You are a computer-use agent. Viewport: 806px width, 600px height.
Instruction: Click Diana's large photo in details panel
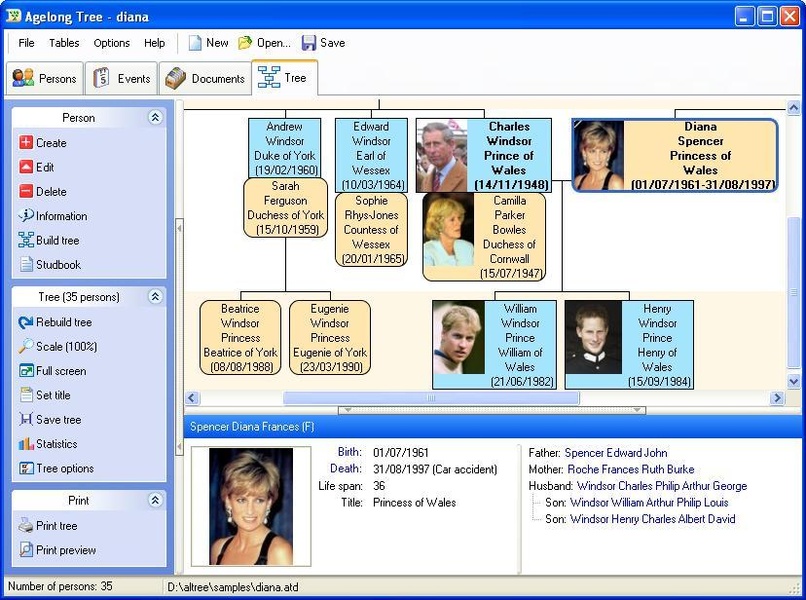pos(251,506)
